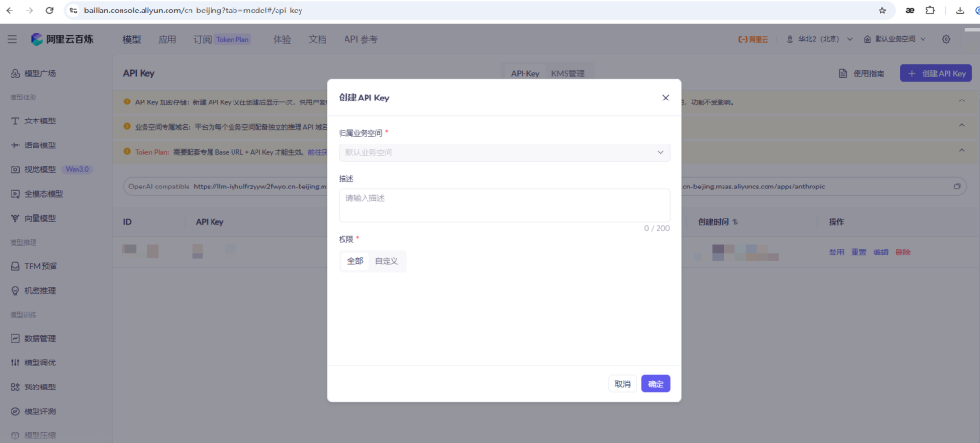Switch to the KMS 管理 tab
Screen dimensions: 980x443
click(x=568, y=73)
